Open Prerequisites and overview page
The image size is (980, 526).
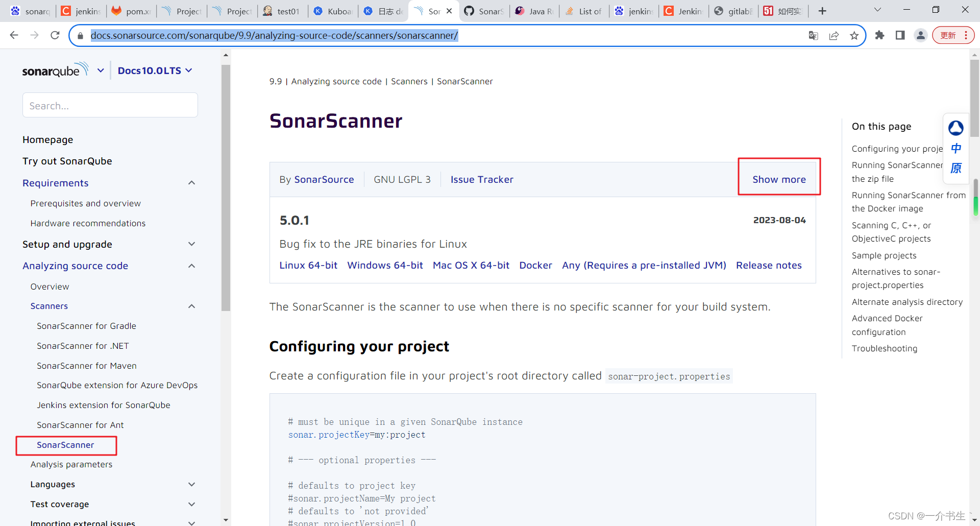(85, 203)
